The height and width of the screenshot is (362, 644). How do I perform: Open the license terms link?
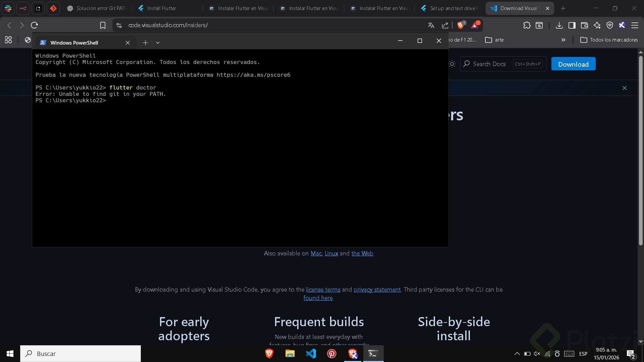[323, 290]
